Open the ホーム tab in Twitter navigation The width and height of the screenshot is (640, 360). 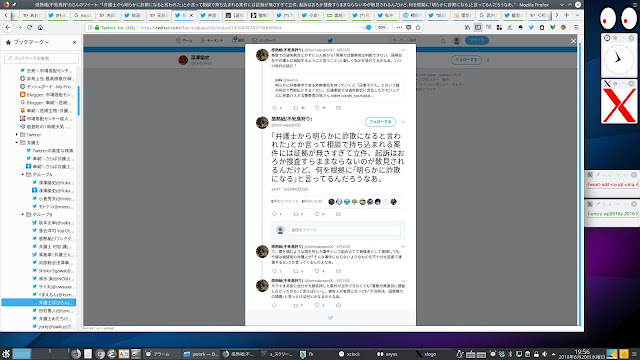coord(184,40)
